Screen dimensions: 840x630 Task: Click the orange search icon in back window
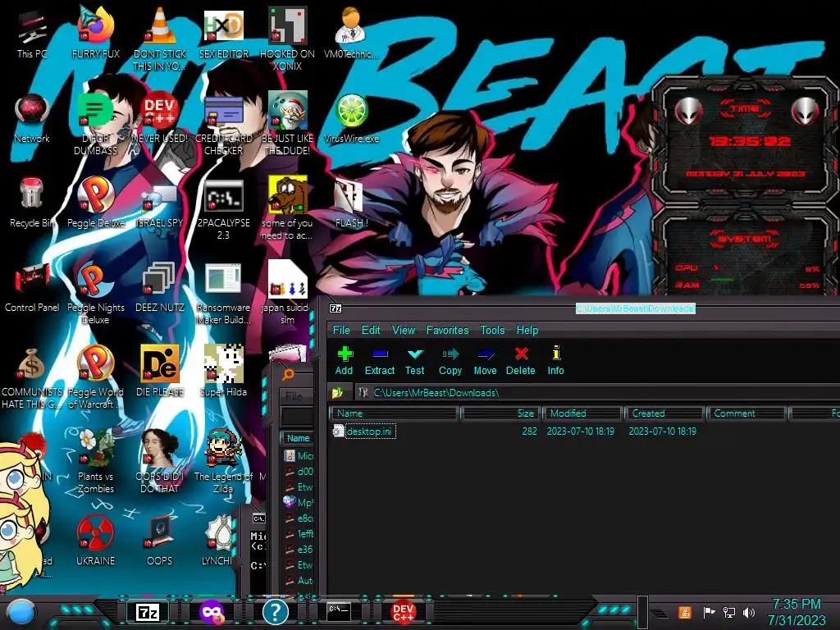pyautogui.click(x=288, y=374)
